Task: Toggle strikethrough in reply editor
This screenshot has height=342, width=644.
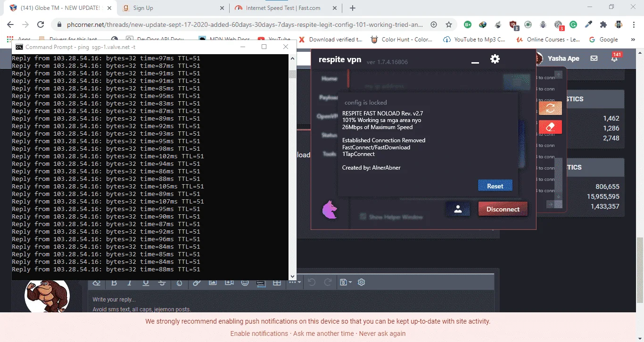Action: (162, 283)
